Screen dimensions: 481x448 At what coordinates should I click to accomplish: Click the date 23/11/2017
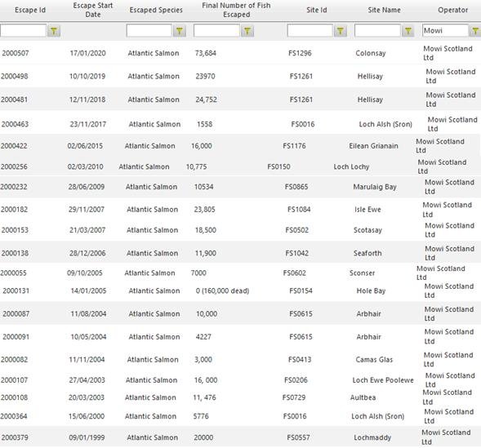point(88,124)
